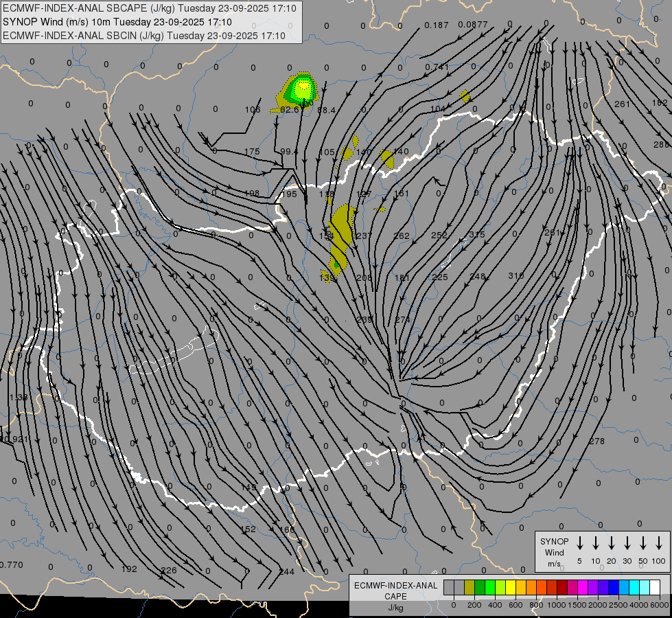Click the grid value '278'
Viewport: 672px width, 618px height.
coord(597,441)
